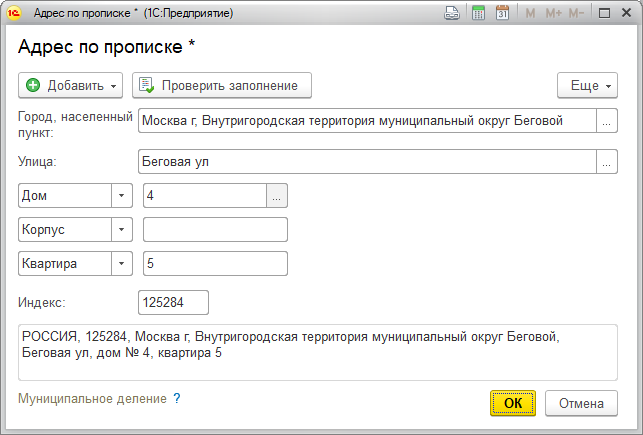
Task: Click the M- memory subtract button
Action: (x=577, y=14)
